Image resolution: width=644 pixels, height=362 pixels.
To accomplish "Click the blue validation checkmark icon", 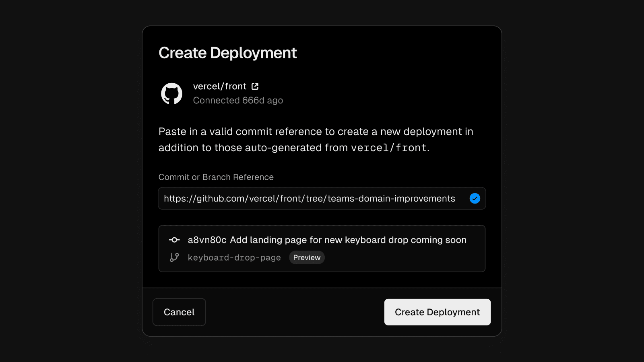I will coord(475,198).
